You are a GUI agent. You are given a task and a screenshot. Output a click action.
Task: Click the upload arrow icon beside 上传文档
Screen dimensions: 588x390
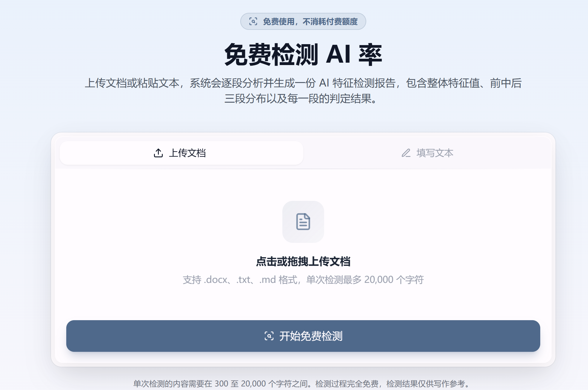point(158,153)
